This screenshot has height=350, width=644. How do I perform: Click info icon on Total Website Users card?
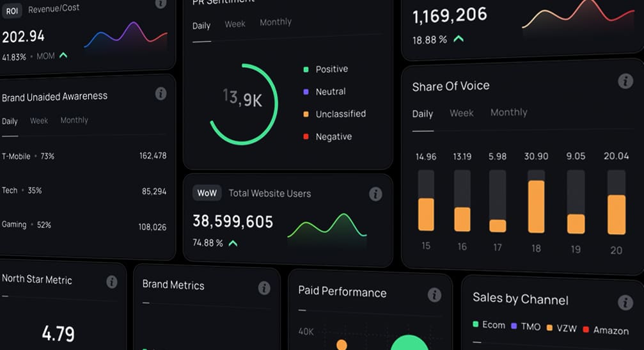coord(375,194)
